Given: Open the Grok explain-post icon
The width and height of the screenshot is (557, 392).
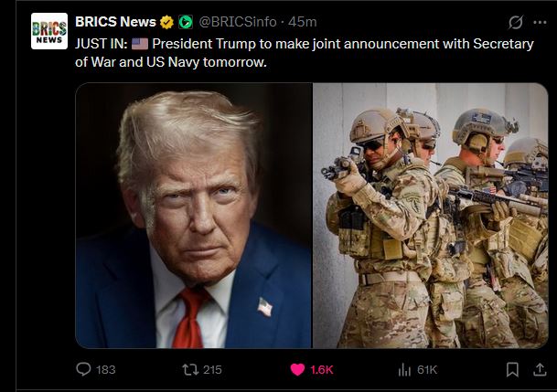Looking at the screenshot, I should tap(516, 22).
